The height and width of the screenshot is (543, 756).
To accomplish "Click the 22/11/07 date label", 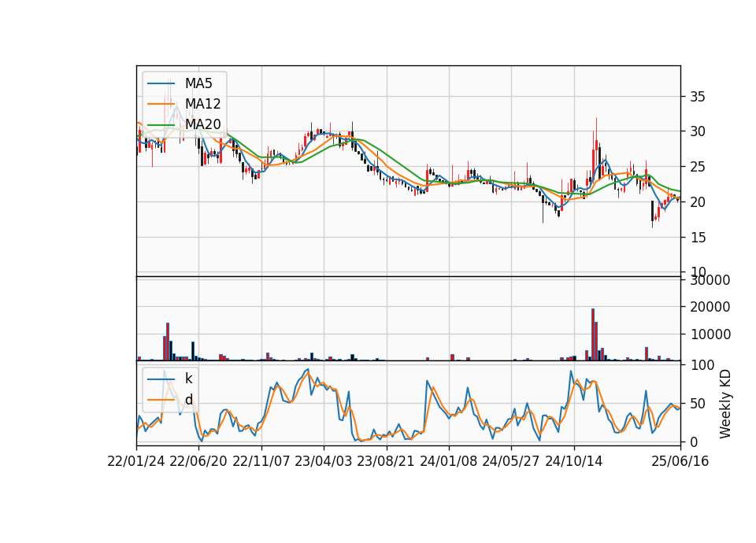I will pyautogui.click(x=261, y=461).
